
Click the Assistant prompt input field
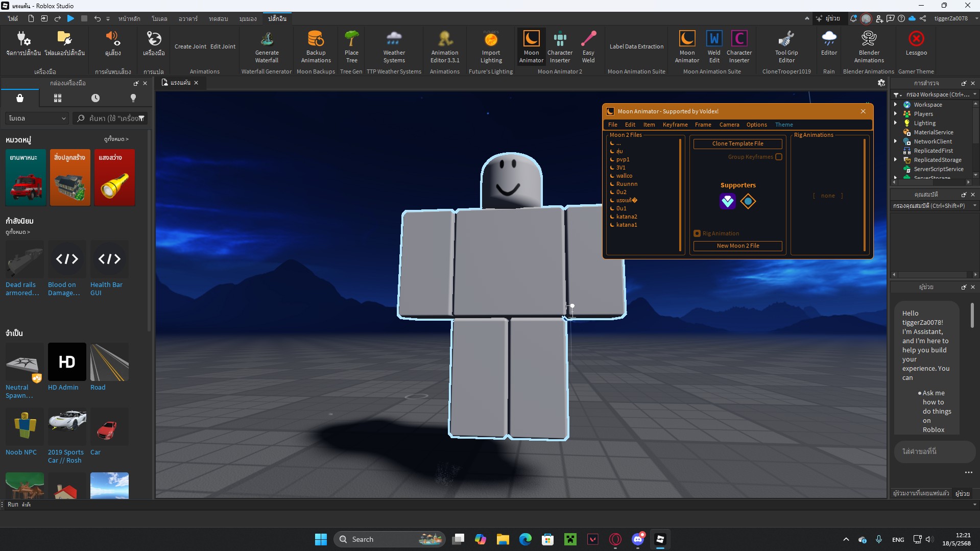(x=934, y=451)
